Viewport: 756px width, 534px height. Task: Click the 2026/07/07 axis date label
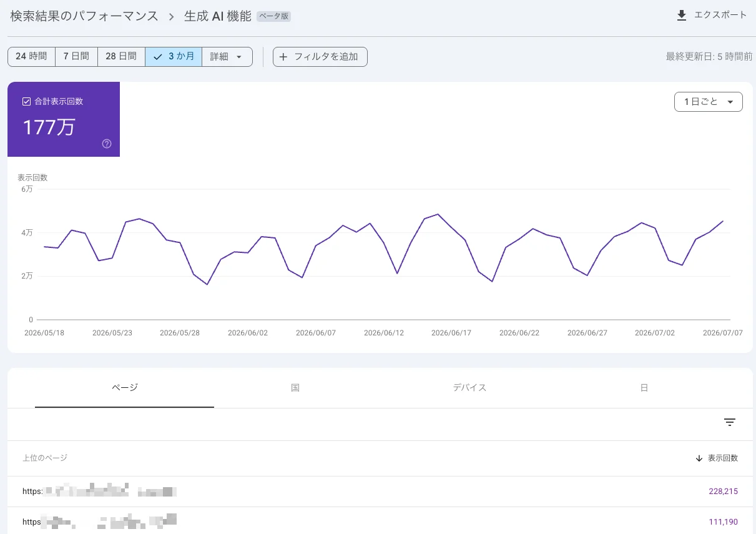pyautogui.click(x=723, y=333)
